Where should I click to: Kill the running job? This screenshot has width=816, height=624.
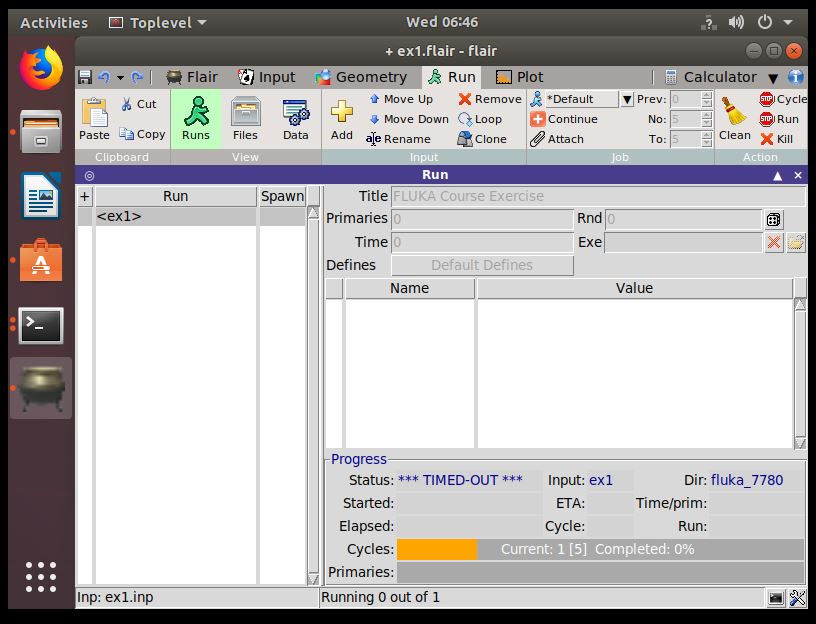776,139
